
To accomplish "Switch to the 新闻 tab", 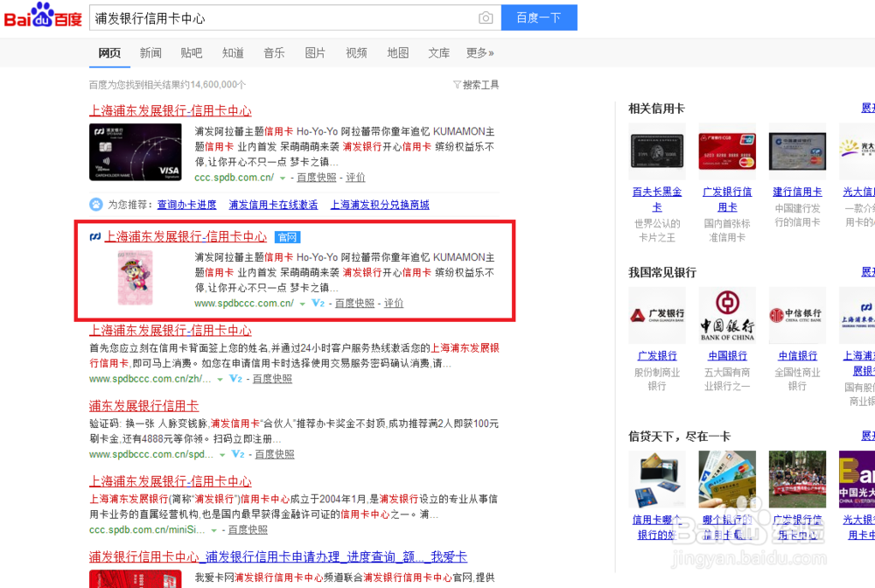I will tap(150, 53).
